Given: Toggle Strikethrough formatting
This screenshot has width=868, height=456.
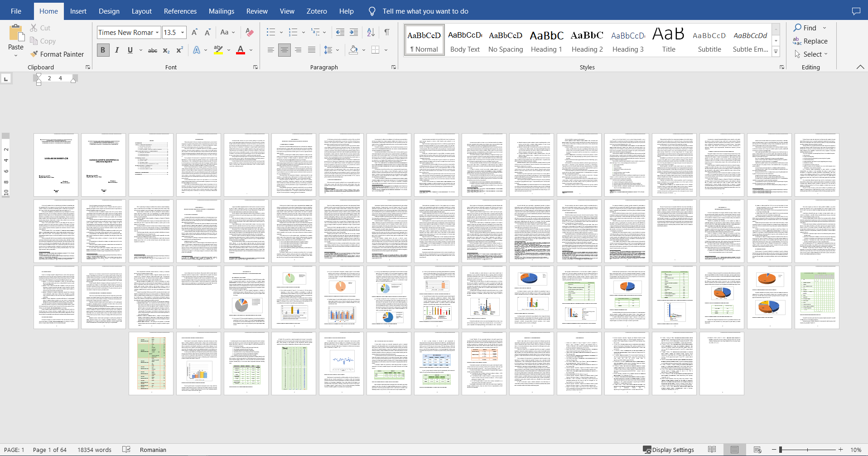Looking at the screenshot, I should pos(153,50).
